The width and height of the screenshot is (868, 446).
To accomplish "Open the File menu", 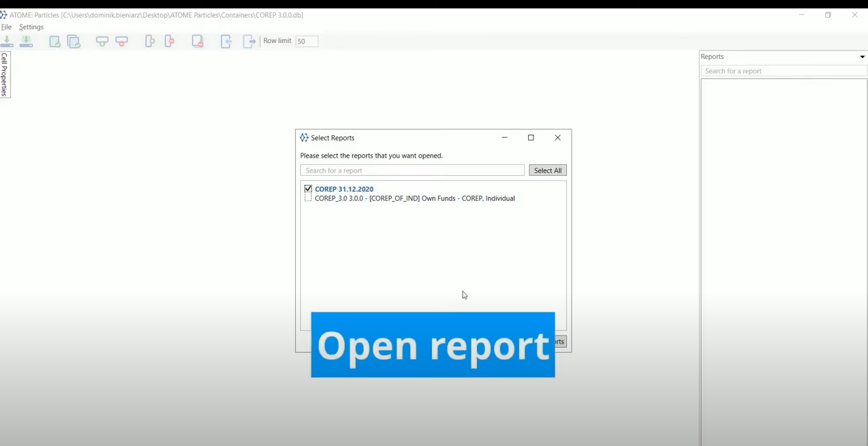I will coord(6,27).
